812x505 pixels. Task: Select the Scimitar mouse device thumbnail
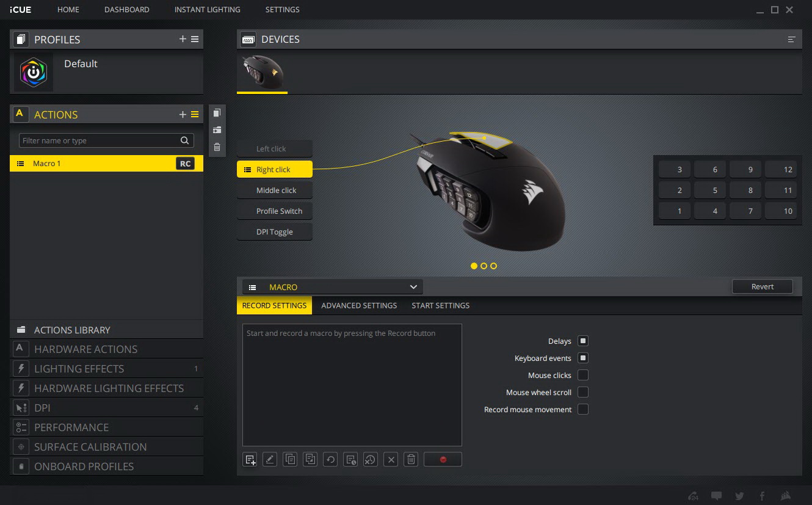click(x=262, y=73)
